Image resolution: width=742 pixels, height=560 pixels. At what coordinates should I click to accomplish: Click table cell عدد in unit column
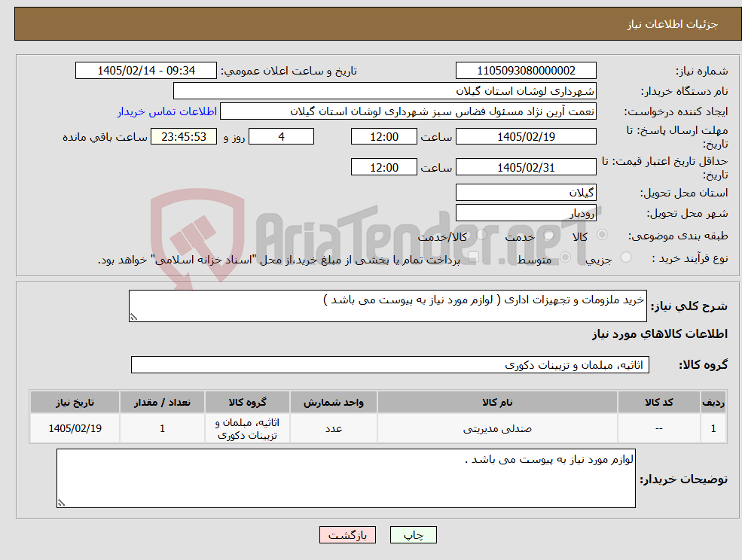[334, 428]
